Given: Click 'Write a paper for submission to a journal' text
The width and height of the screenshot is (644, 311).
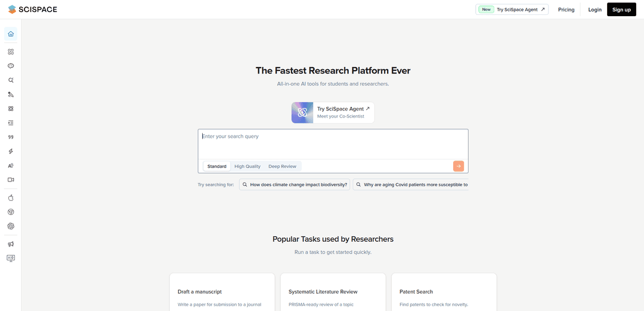Looking at the screenshot, I should point(219,305).
